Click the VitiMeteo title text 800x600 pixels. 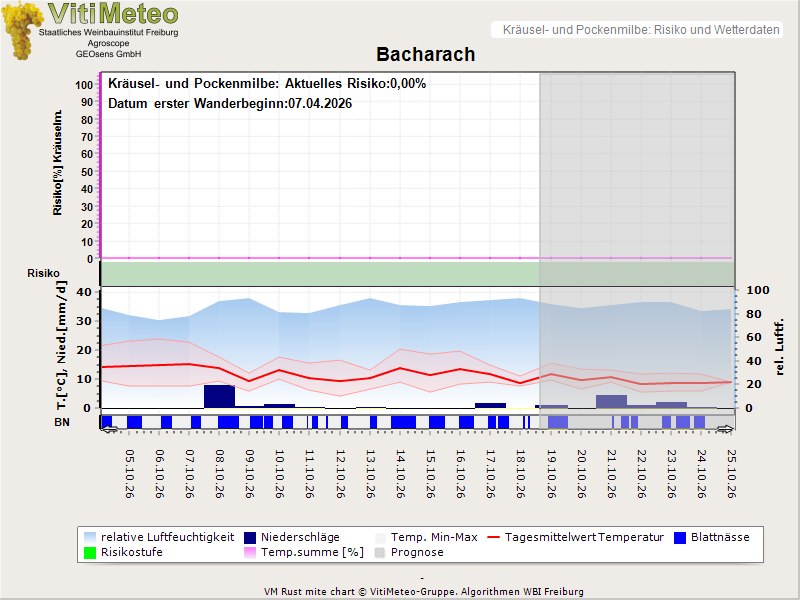[113, 14]
